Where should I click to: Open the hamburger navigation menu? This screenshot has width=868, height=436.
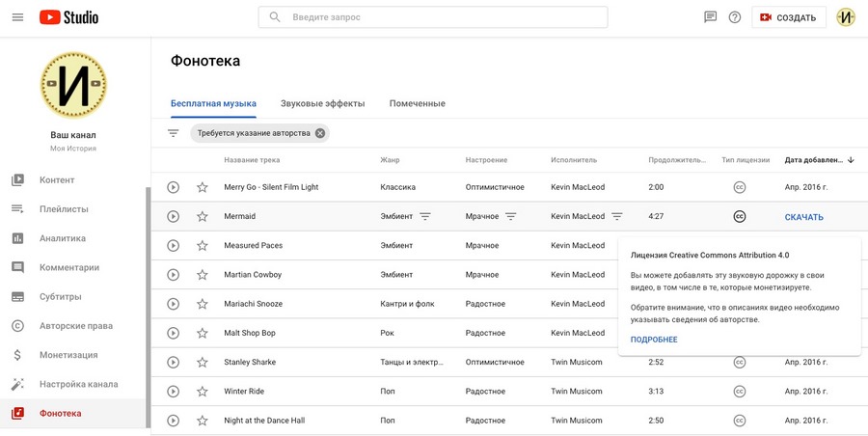(x=17, y=17)
